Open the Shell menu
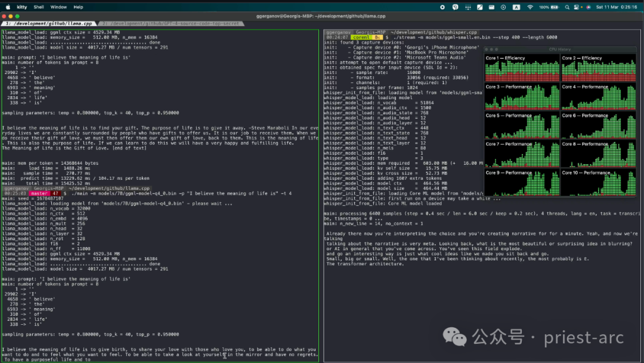The image size is (644, 363). pyautogui.click(x=39, y=7)
